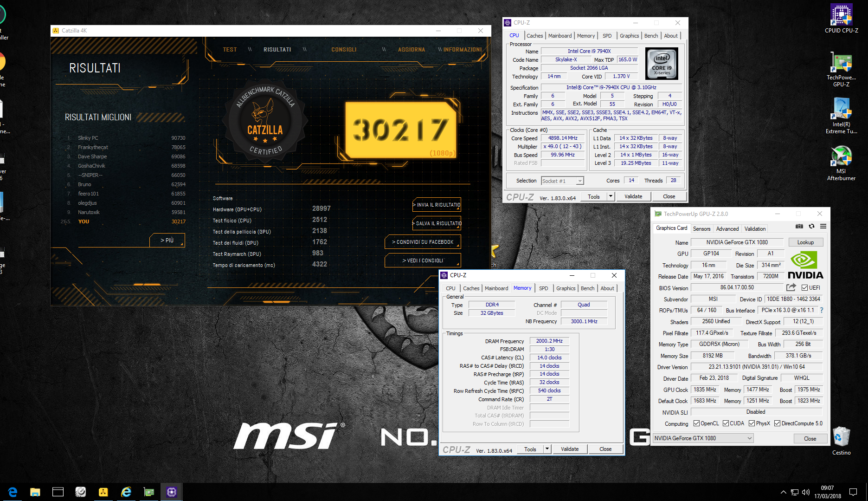
Task: Switch to Mainboard tab in top CPU-Z window
Action: click(560, 36)
